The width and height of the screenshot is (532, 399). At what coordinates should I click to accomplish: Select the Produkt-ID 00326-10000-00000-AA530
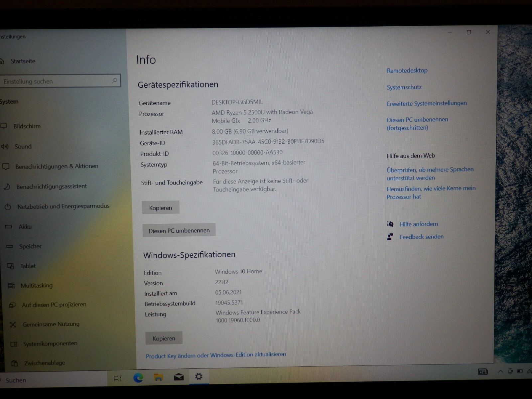[x=247, y=153]
